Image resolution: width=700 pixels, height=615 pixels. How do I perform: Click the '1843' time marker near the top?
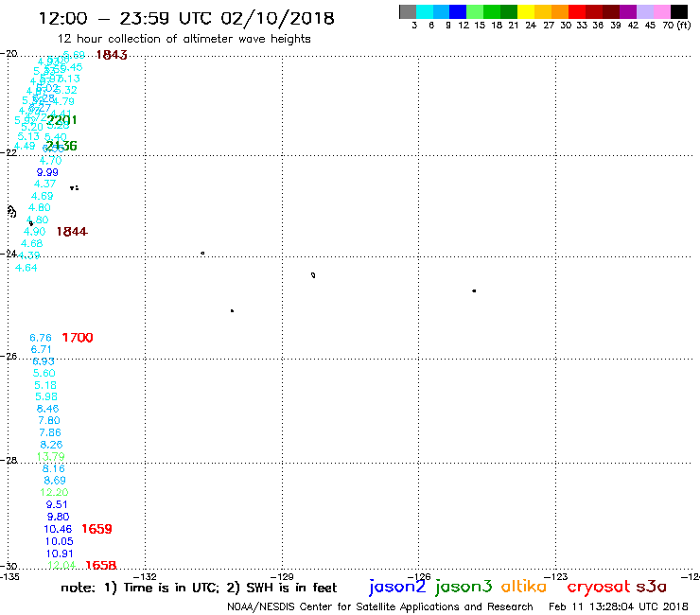pos(112,55)
